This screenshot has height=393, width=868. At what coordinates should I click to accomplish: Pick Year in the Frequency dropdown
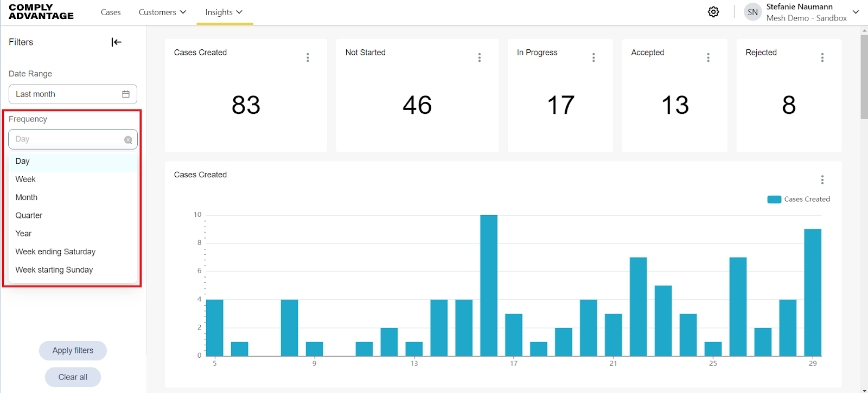pos(73,234)
